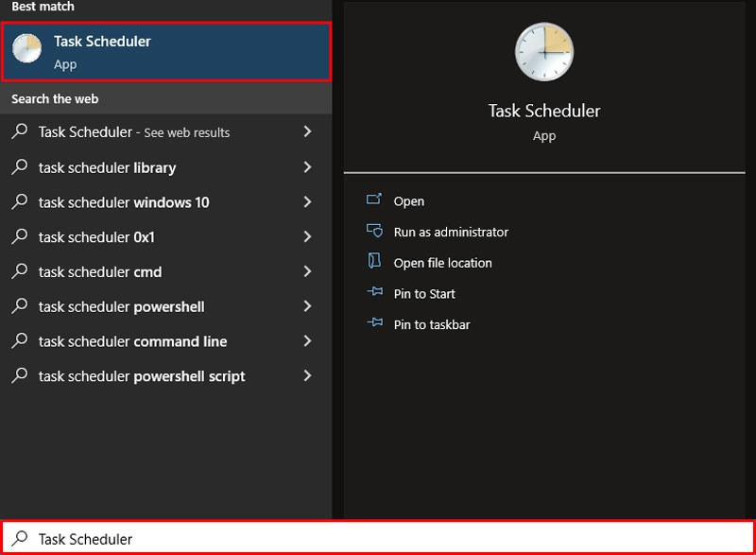756x555 pixels.
Task: Expand the task scheduler command line suggestion arrow
Action: (x=307, y=341)
